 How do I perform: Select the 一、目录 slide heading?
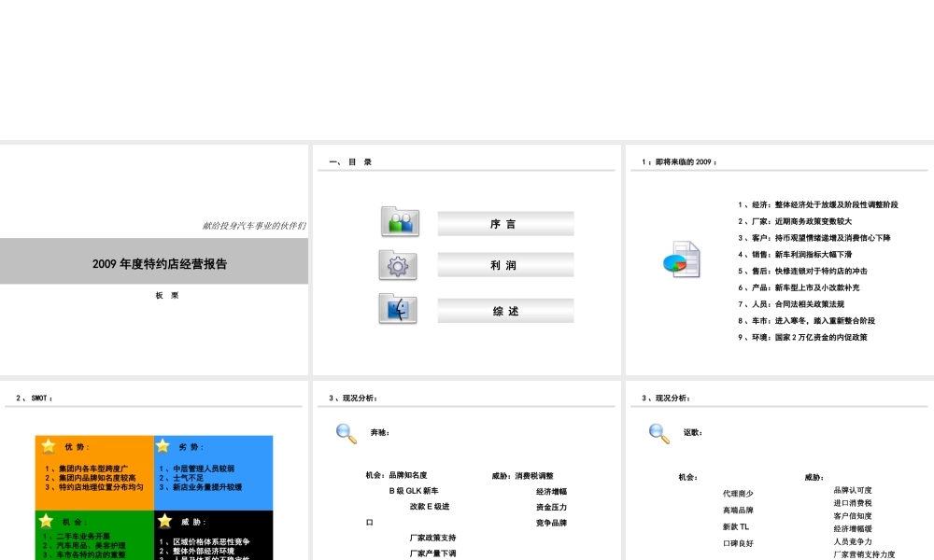350,161
